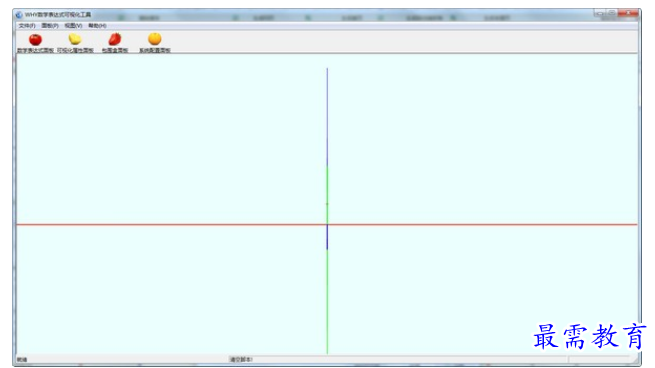Close the visualization tool window
The width and height of the screenshot is (655, 368).
tap(628, 13)
